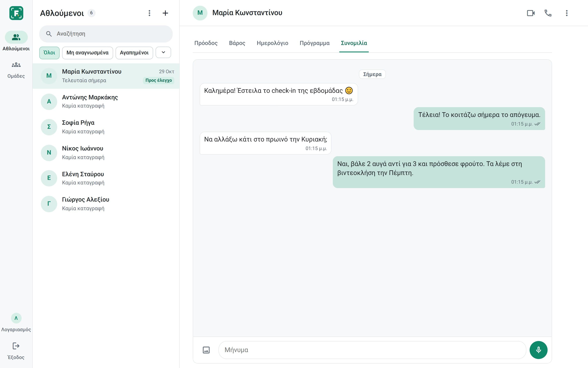Select the Συνομιλία tab
This screenshot has height=368, width=588.
tap(354, 43)
